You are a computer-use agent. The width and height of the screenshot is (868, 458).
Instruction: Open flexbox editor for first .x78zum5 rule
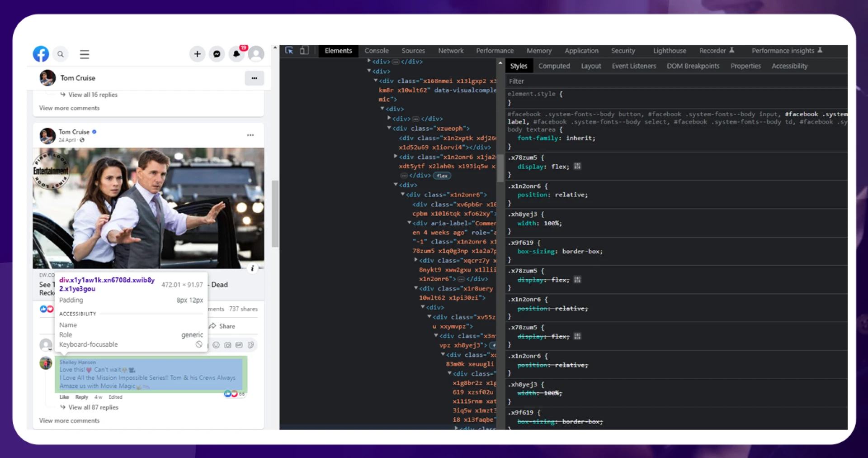577,167
